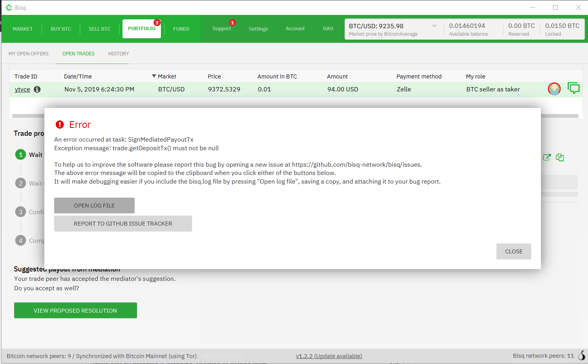This screenshot has height=364, width=588.
Task: Open transaction in external explorer icon
Action: click(x=547, y=157)
